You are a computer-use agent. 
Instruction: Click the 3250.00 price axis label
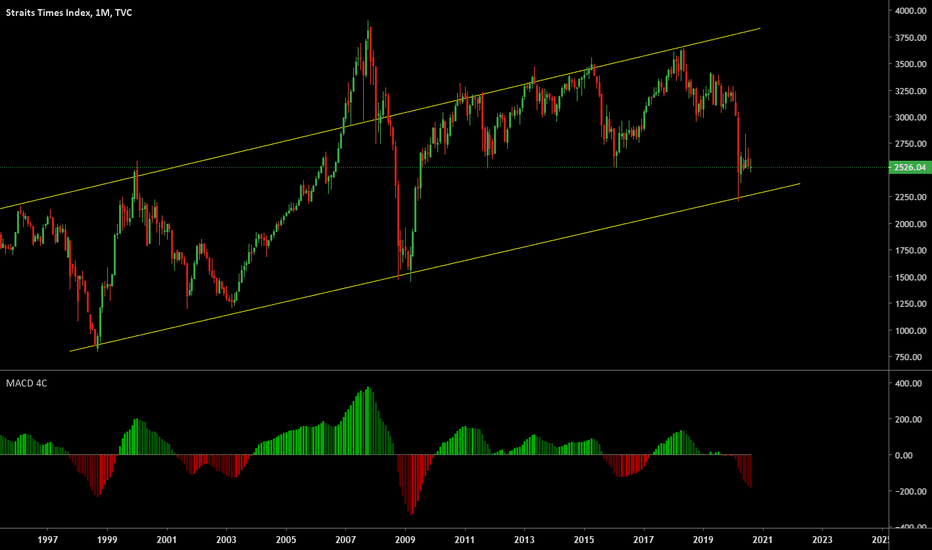pos(911,91)
